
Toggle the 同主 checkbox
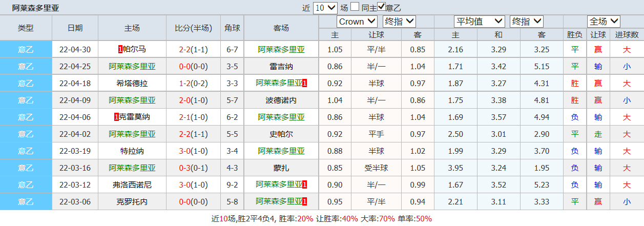355,7
